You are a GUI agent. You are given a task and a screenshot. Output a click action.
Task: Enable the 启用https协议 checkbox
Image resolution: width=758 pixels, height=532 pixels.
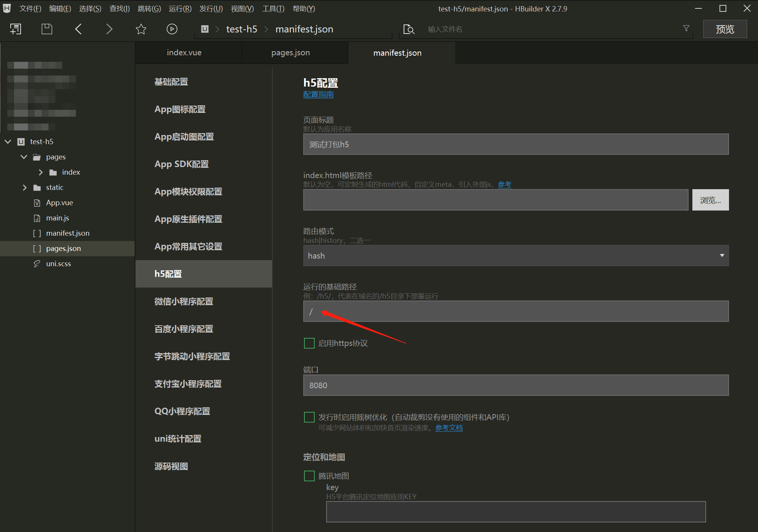point(309,343)
